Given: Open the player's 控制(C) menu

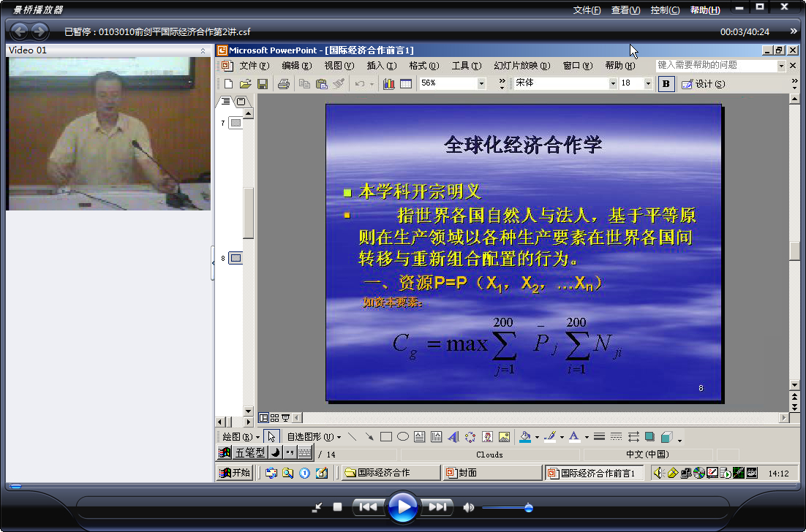Looking at the screenshot, I should click(665, 10).
